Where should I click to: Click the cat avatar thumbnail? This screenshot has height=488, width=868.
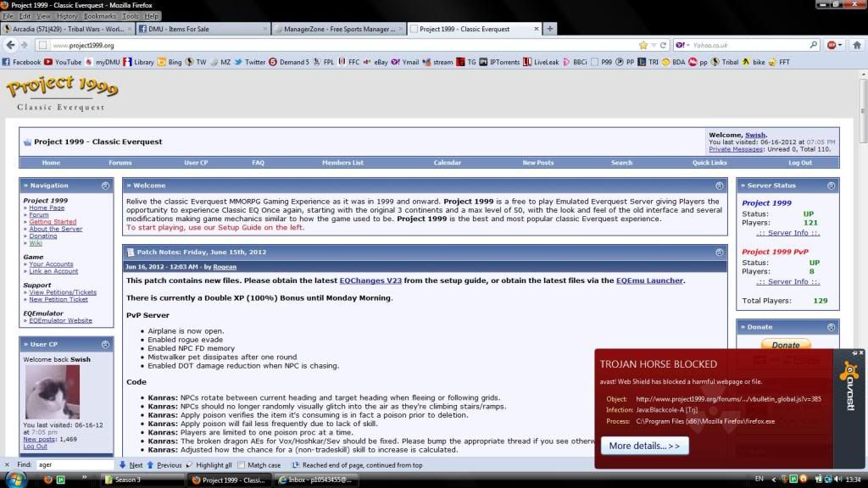[x=53, y=391]
